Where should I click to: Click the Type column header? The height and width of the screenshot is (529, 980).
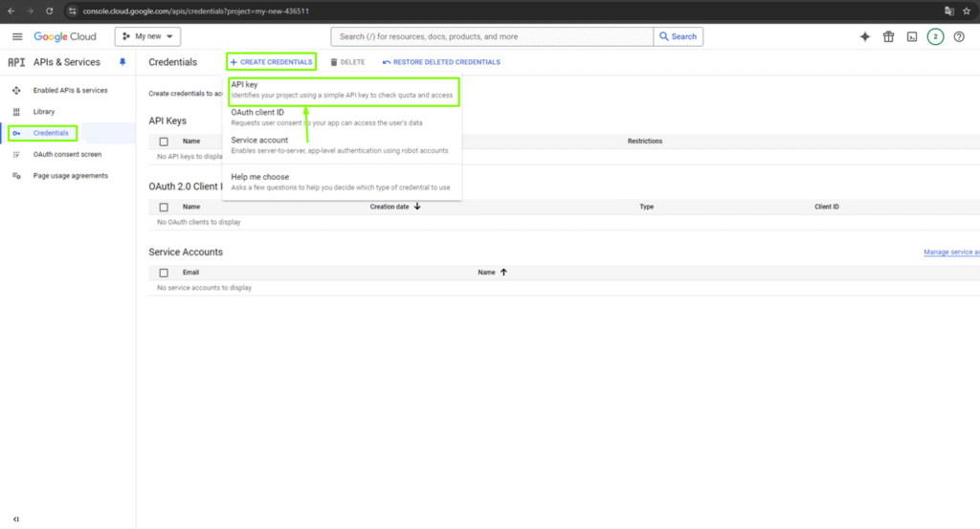coord(646,207)
